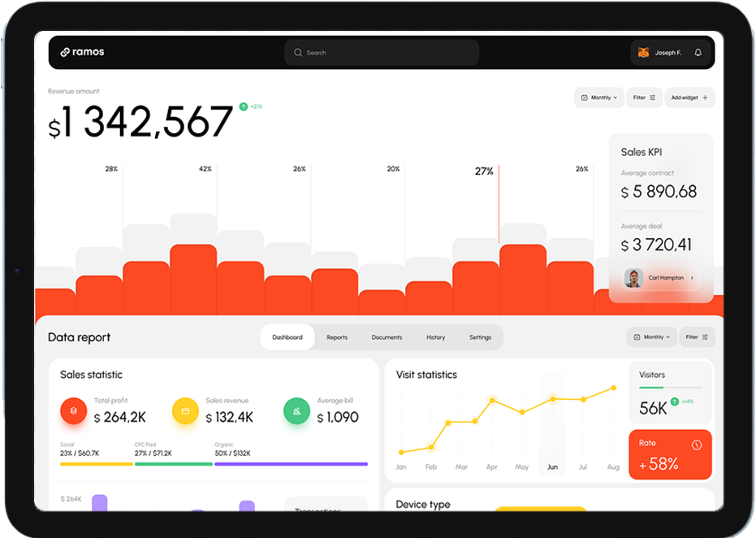Open notifications with the bell icon
This screenshot has height=538, width=756.
(698, 53)
